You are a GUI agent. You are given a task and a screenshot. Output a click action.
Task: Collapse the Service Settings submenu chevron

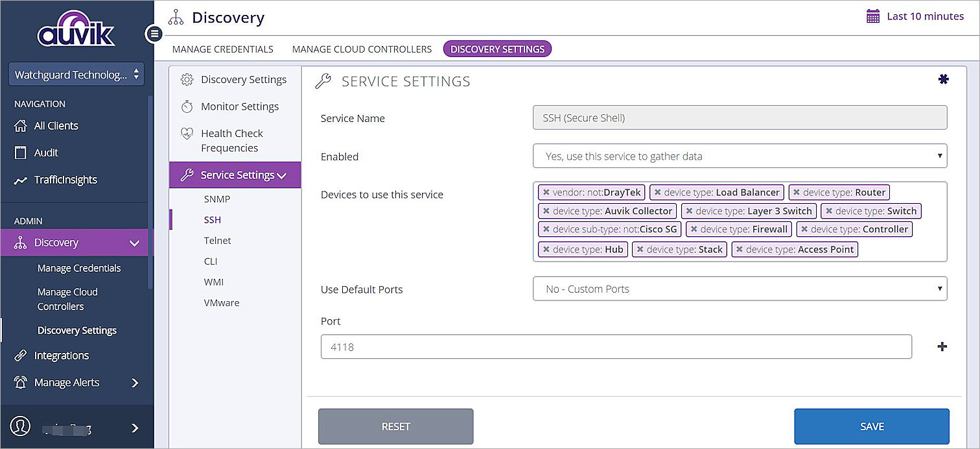tap(282, 175)
